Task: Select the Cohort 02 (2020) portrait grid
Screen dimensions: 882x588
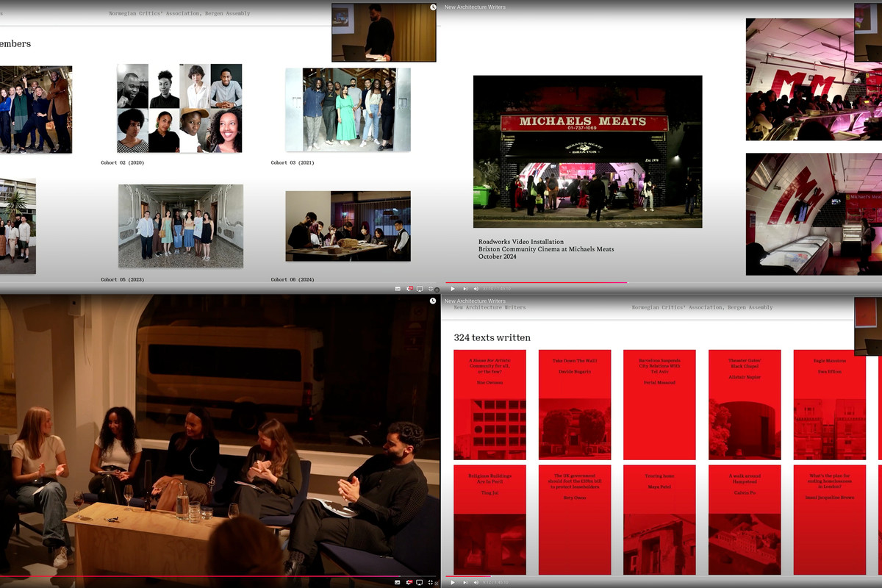Action: tap(179, 108)
